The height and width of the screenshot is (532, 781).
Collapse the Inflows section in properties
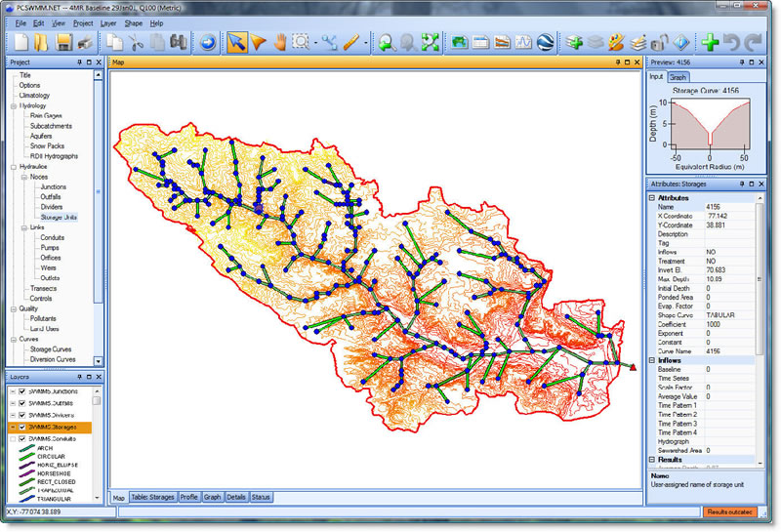pos(653,360)
